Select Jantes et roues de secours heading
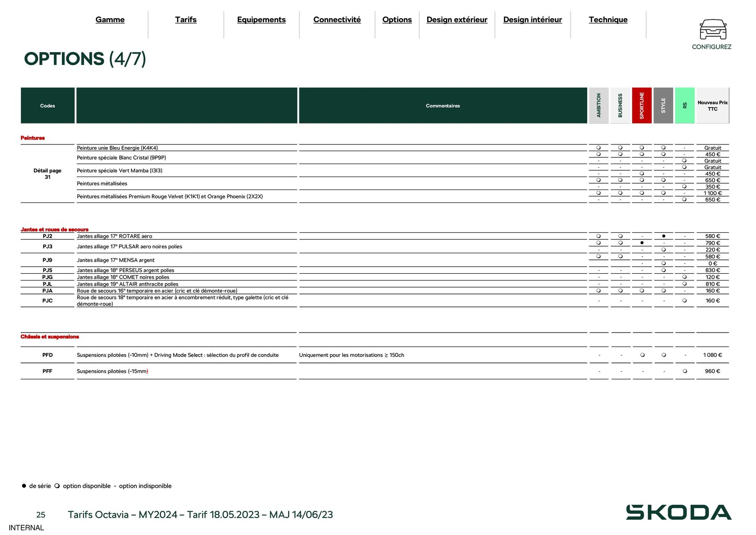 coord(54,230)
